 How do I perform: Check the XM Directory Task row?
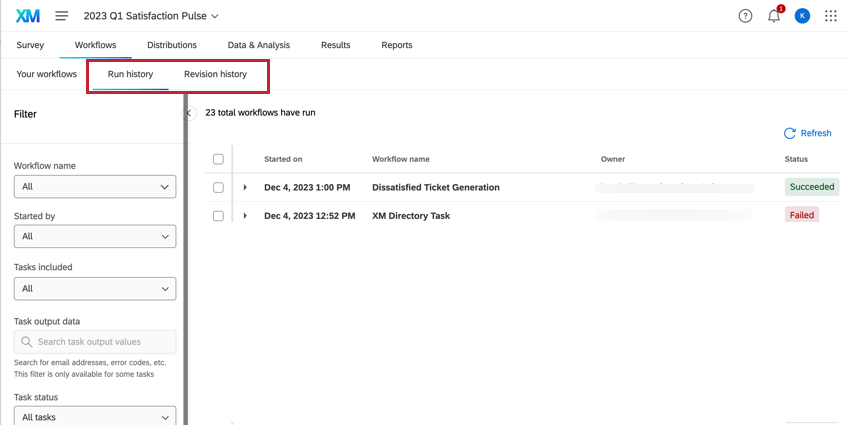[219, 215]
